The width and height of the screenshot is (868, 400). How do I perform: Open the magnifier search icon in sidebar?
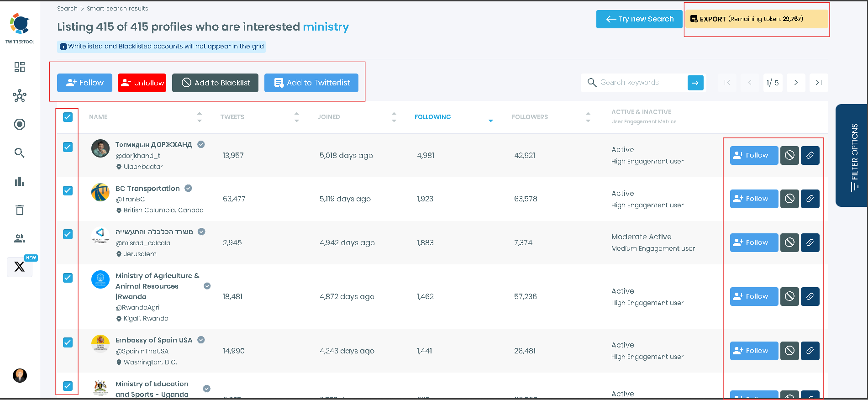pyautogui.click(x=20, y=153)
